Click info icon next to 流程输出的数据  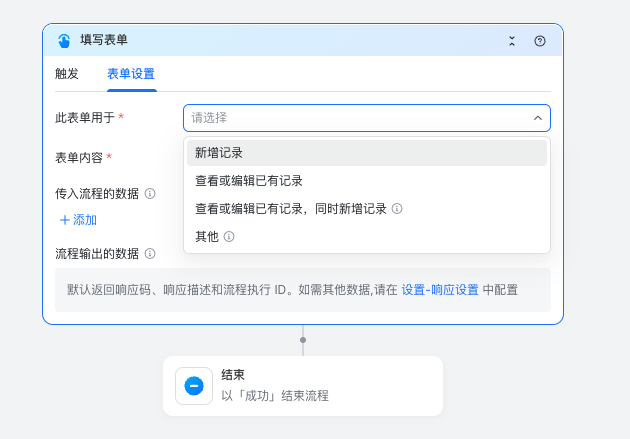coord(150,254)
